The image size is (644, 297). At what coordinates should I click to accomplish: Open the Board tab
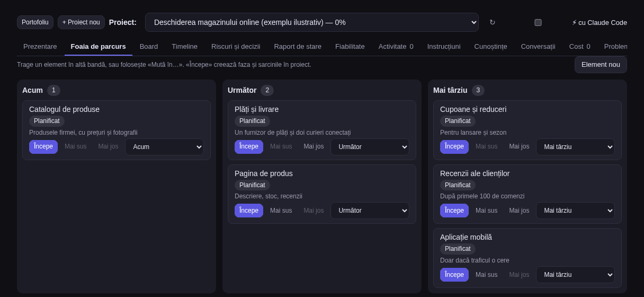[x=149, y=46]
